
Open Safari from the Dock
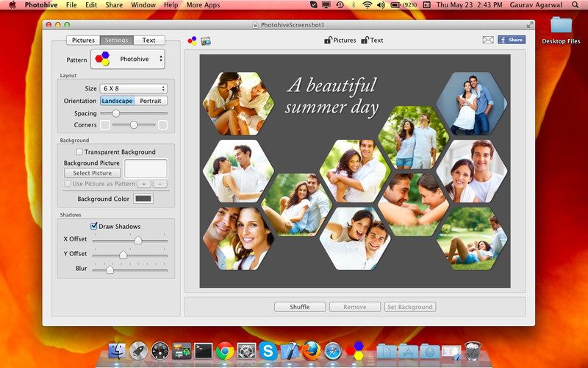(333, 351)
